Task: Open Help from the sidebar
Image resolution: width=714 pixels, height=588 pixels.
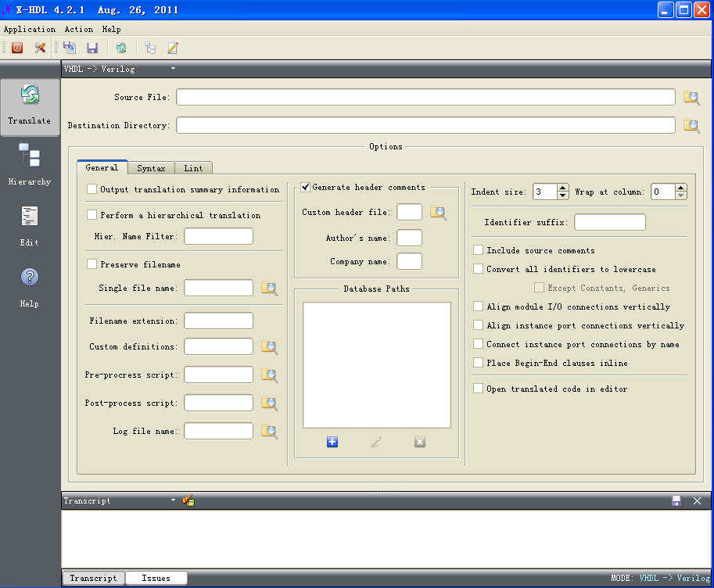Action: click(29, 285)
